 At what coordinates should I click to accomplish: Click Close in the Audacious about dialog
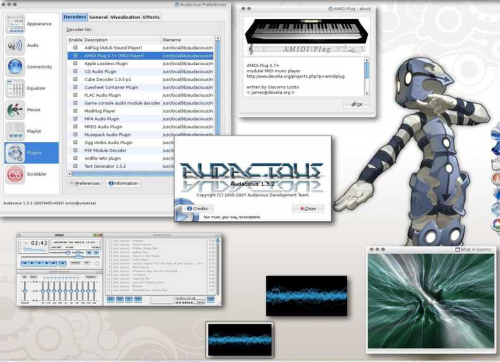pyautogui.click(x=308, y=208)
